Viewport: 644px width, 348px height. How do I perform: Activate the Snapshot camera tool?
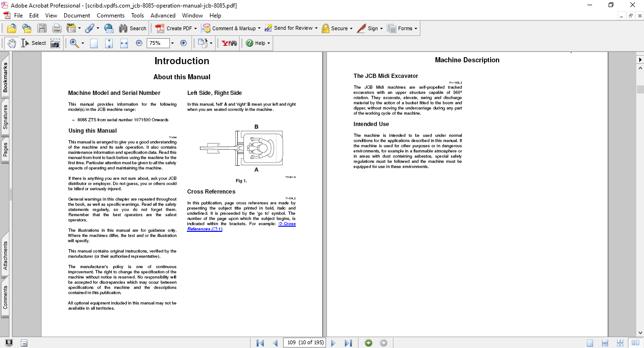coord(55,43)
